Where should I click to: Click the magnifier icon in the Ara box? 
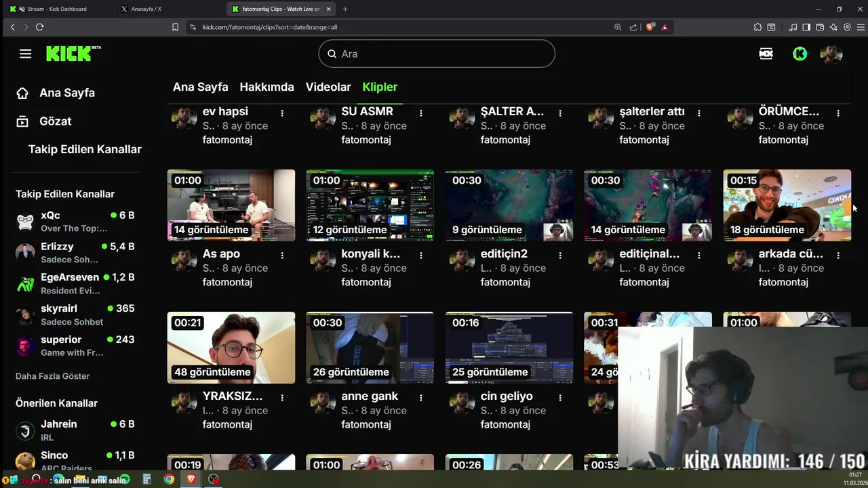pyautogui.click(x=332, y=54)
